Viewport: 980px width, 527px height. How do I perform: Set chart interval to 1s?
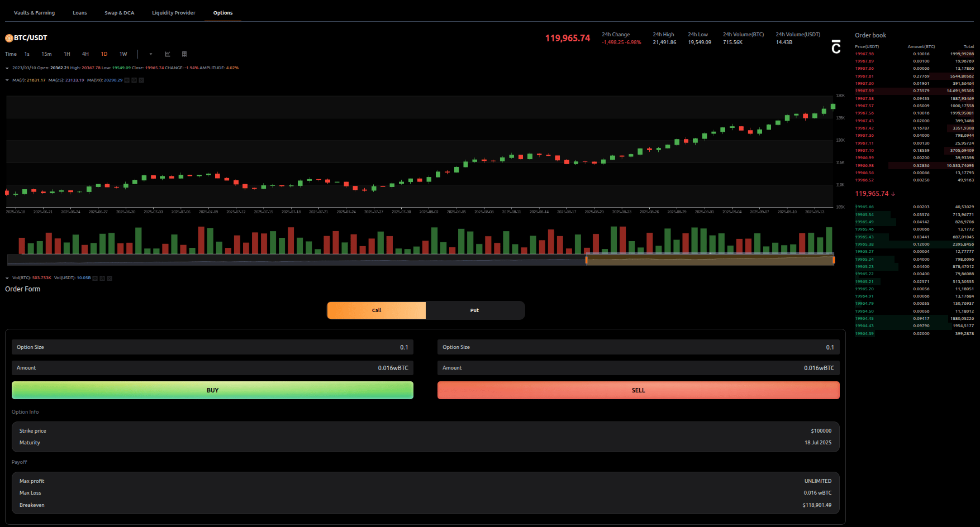click(x=27, y=54)
